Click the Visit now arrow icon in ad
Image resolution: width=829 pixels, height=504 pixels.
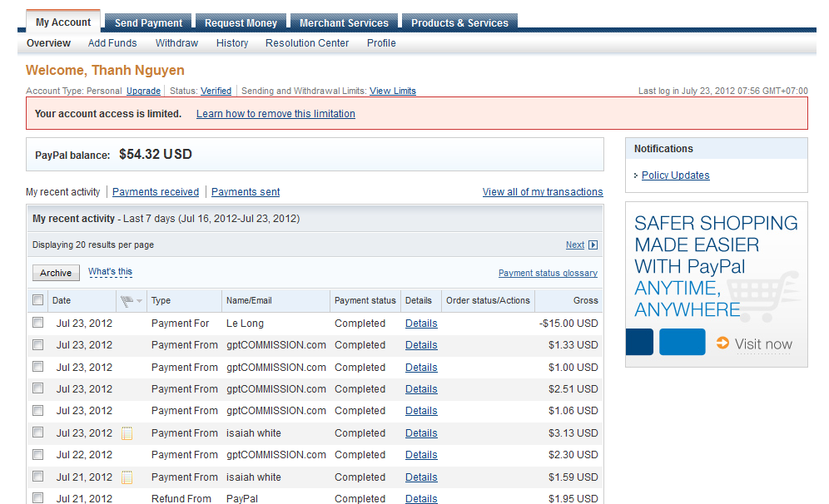(x=722, y=343)
